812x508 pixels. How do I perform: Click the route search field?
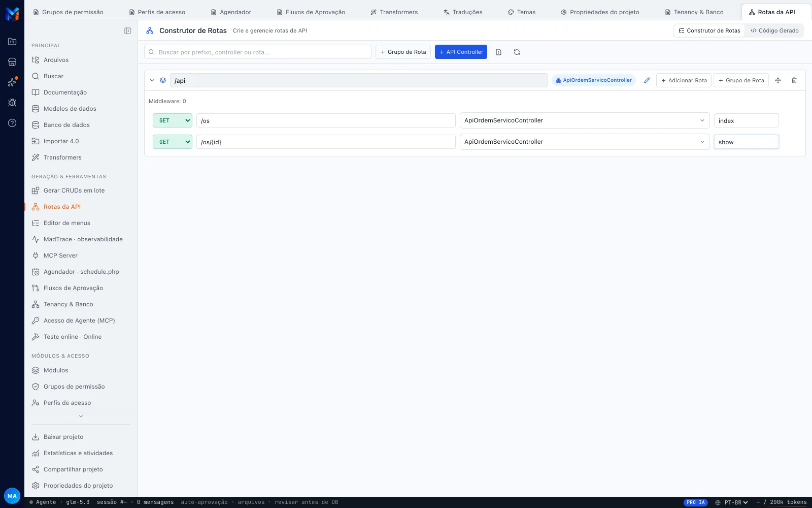(258, 52)
